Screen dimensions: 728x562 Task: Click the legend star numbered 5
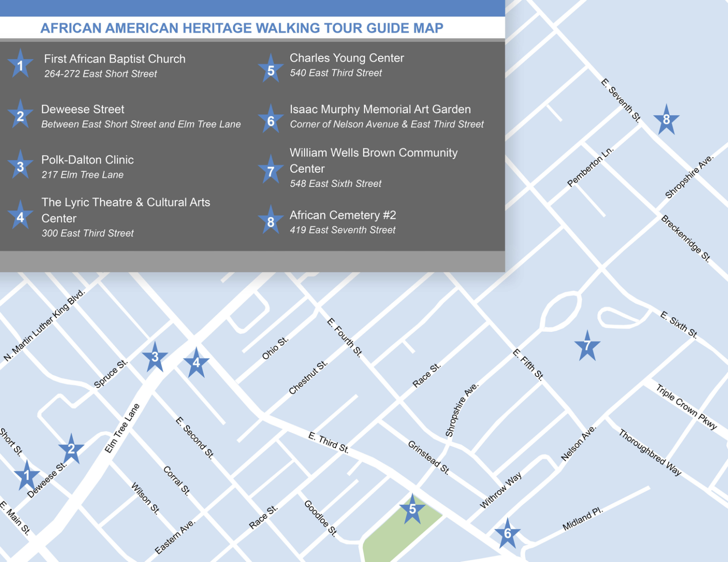[271, 69]
